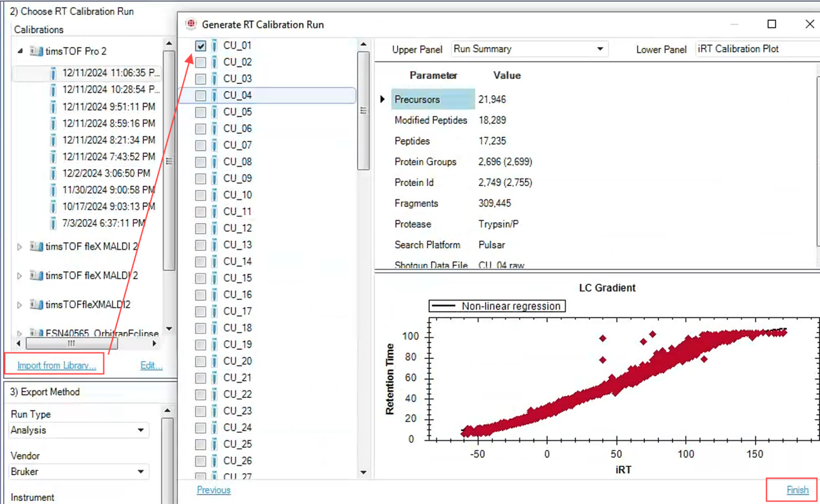Click the Import from Library link

tap(56, 366)
